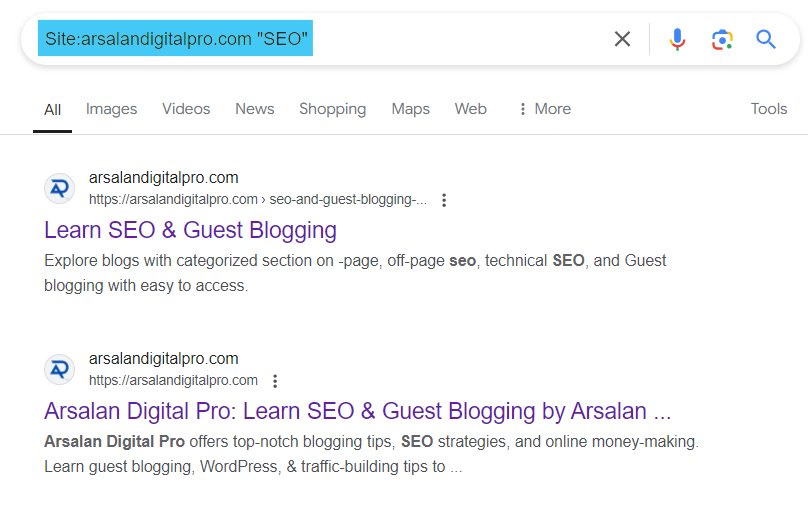Expand the More search filters menu
The width and height of the screenshot is (808, 507).
point(545,109)
